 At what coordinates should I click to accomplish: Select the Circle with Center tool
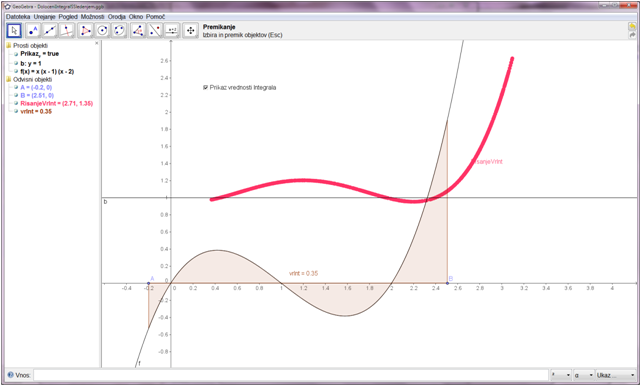point(102,31)
